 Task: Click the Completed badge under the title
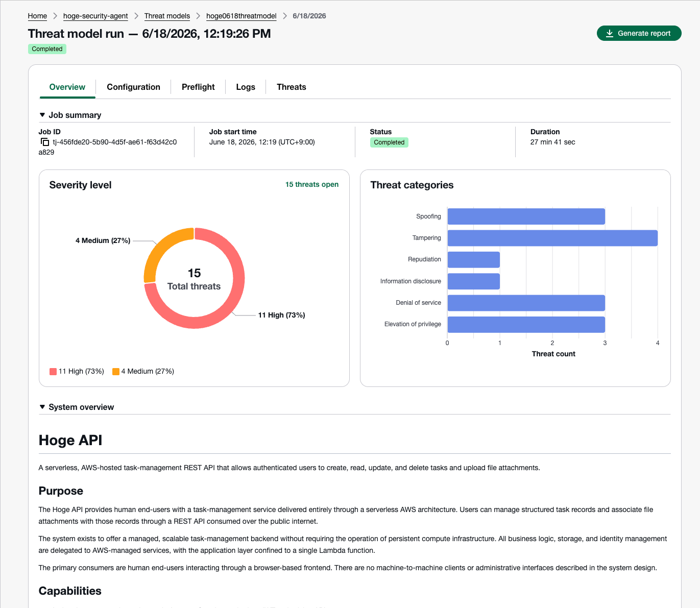coord(47,49)
